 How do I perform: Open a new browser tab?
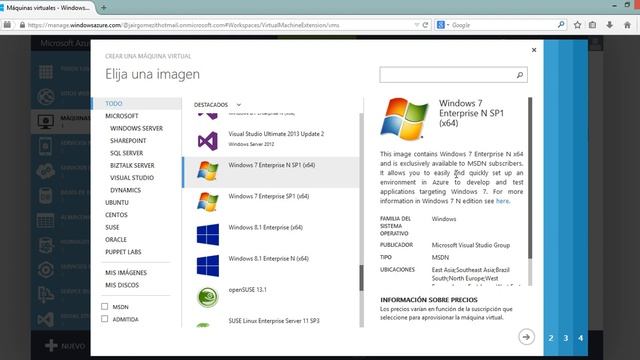coord(104,7)
